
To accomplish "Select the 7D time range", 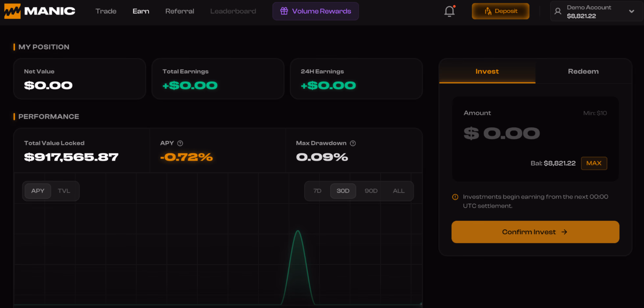I will (317, 191).
